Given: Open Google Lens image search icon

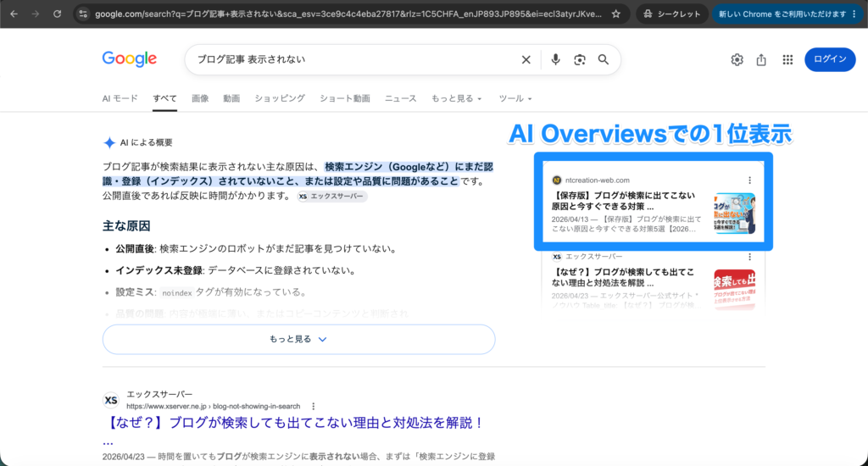Looking at the screenshot, I should click(x=580, y=60).
